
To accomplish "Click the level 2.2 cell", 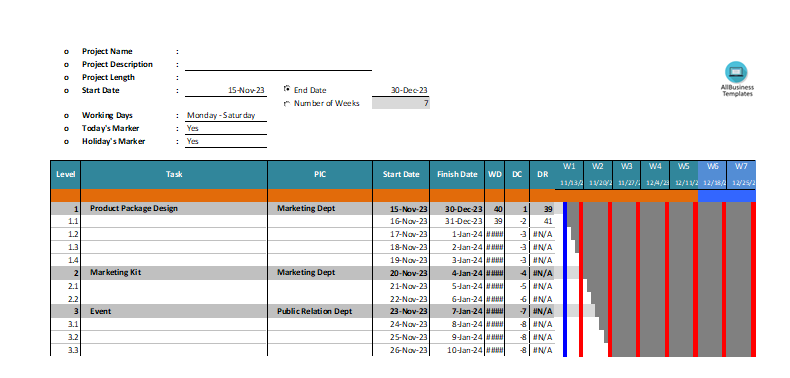I will pyautogui.click(x=65, y=299).
